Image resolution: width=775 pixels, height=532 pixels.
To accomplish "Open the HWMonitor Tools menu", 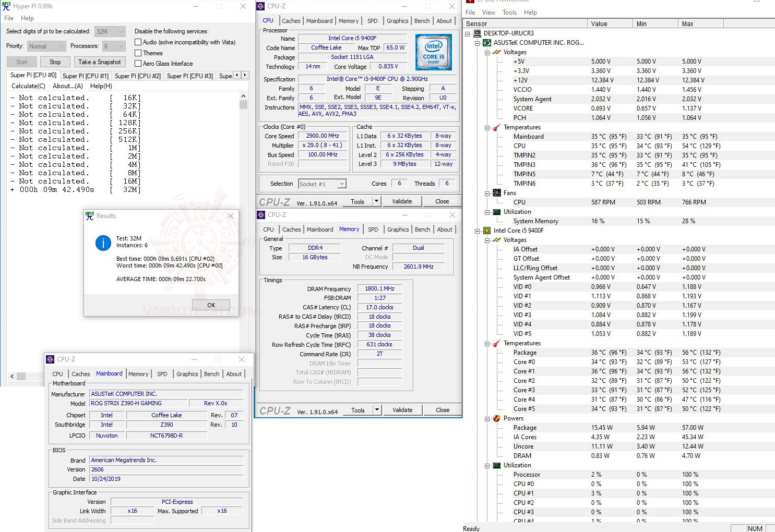I will (509, 13).
